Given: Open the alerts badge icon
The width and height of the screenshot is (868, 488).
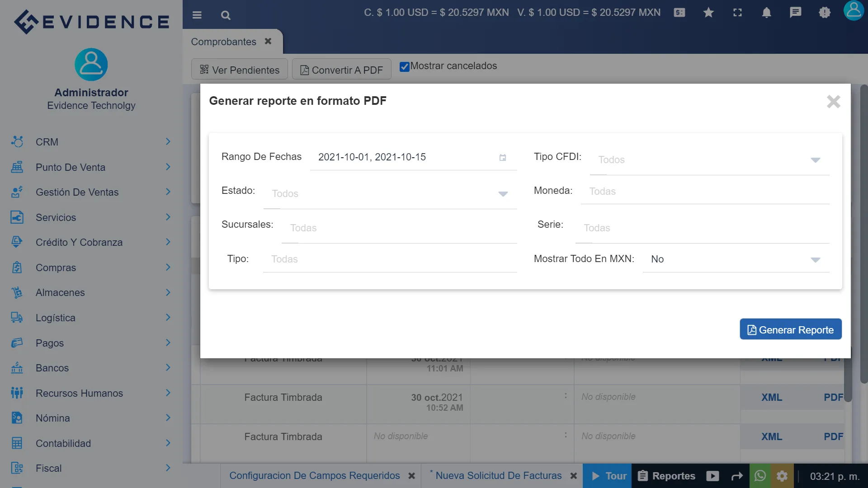Looking at the screenshot, I should pos(824,12).
